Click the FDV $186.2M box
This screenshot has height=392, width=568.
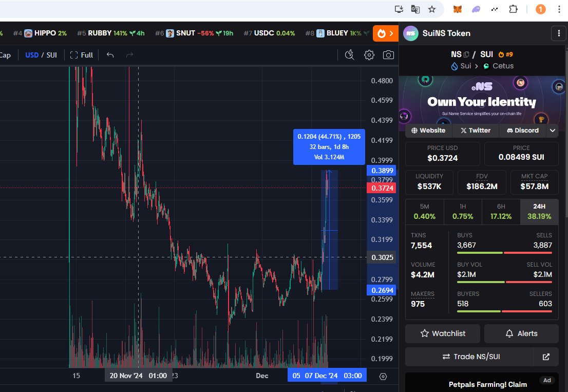(x=482, y=182)
